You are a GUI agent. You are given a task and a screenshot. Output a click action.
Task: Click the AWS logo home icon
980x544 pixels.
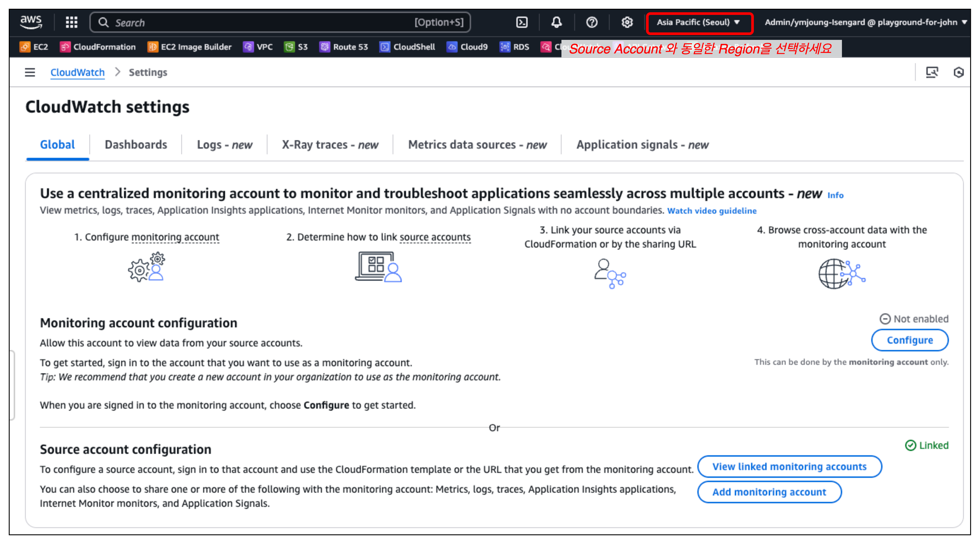pos(31,22)
